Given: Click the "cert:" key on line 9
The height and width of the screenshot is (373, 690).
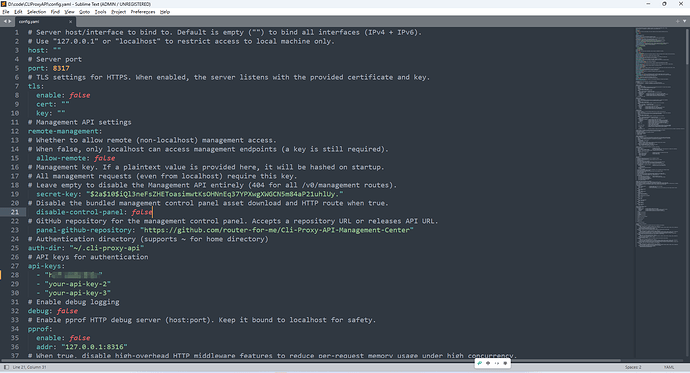Looking at the screenshot, I should tap(47, 104).
